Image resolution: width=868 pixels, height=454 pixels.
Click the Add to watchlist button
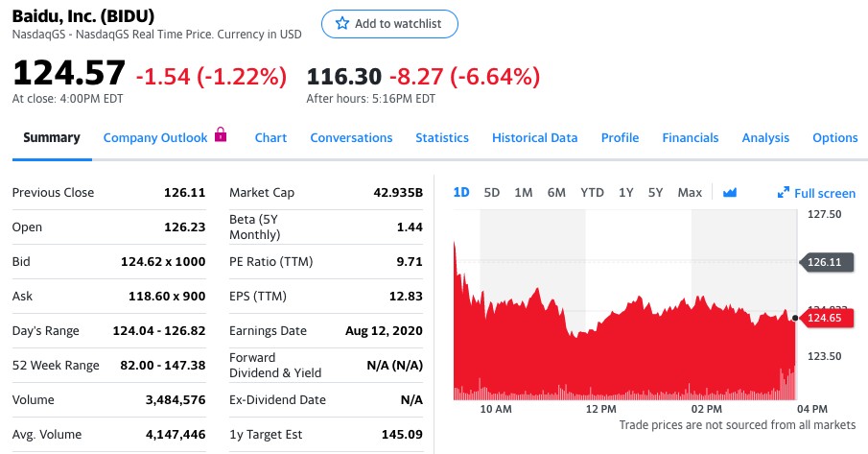[x=389, y=24]
